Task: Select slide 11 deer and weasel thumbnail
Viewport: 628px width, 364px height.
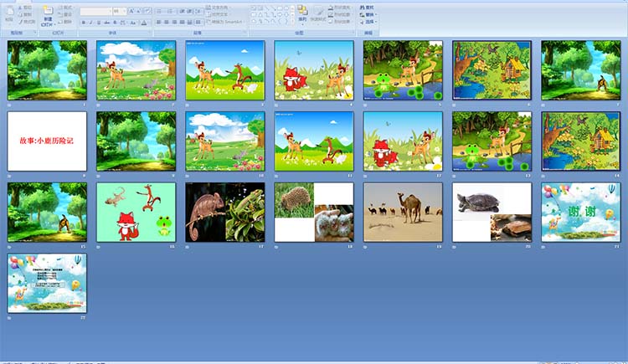Action: pos(314,141)
